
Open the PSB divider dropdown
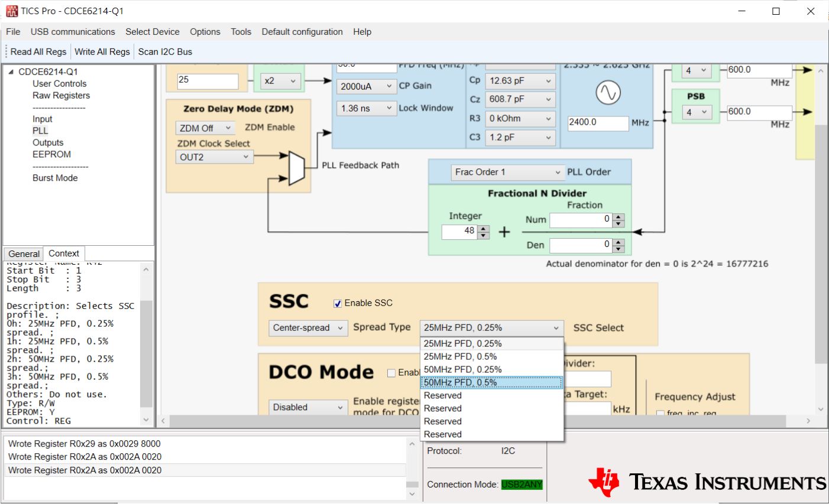pyautogui.click(x=697, y=112)
